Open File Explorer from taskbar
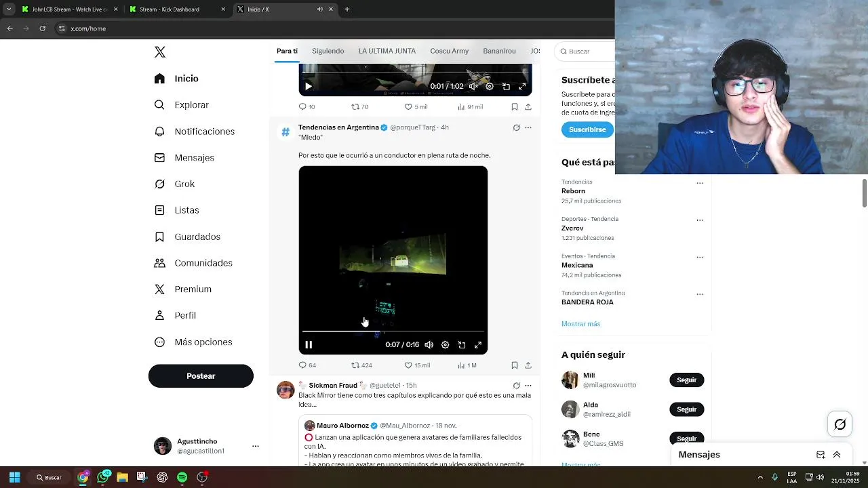868x488 pixels. pyautogui.click(x=122, y=477)
